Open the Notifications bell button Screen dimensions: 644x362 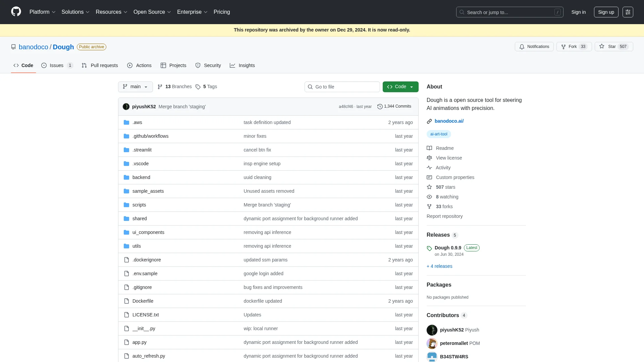(x=534, y=47)
